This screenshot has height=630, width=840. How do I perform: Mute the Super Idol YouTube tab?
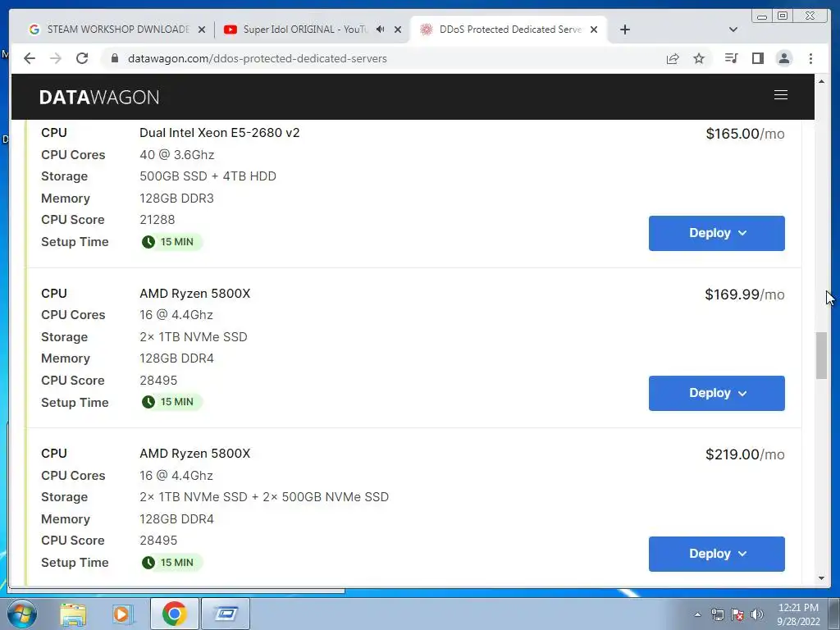[381, 30]
